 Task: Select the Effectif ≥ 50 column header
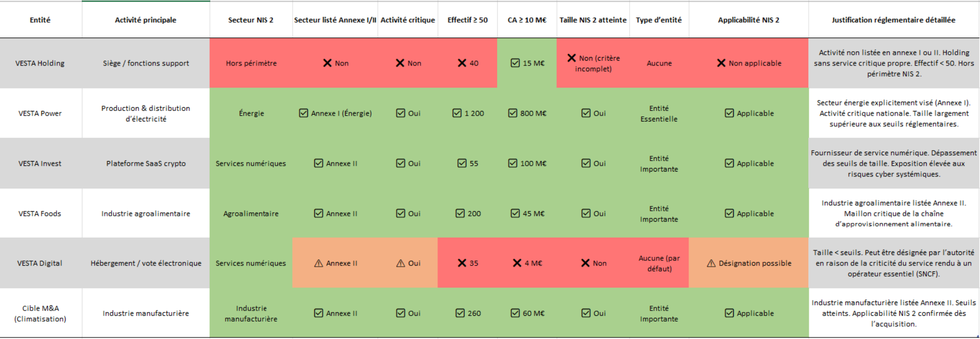pyautogui.click(x=468, y=20)
